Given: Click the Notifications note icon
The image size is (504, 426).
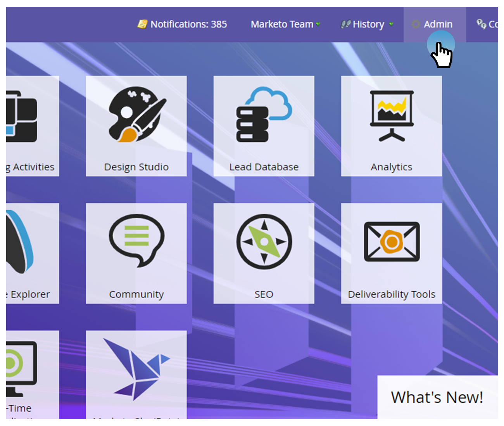Looking at the screenshot, I should [x=142, y=24].
